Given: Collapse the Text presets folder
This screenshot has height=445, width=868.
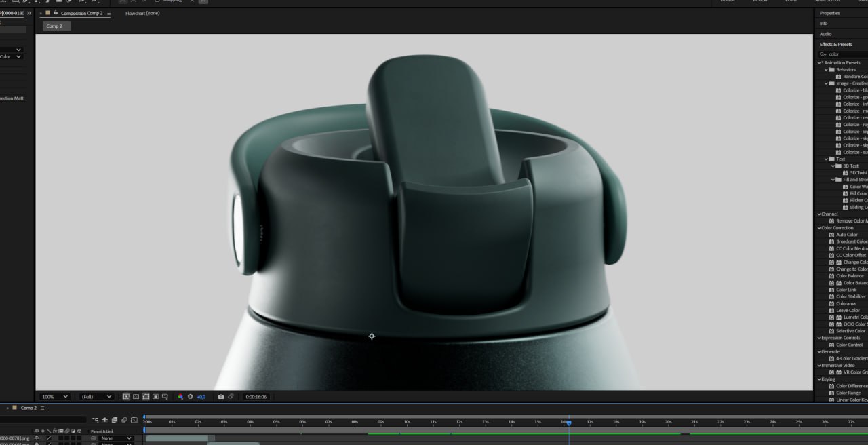Looking at the screenshot, I should [826, 159].
